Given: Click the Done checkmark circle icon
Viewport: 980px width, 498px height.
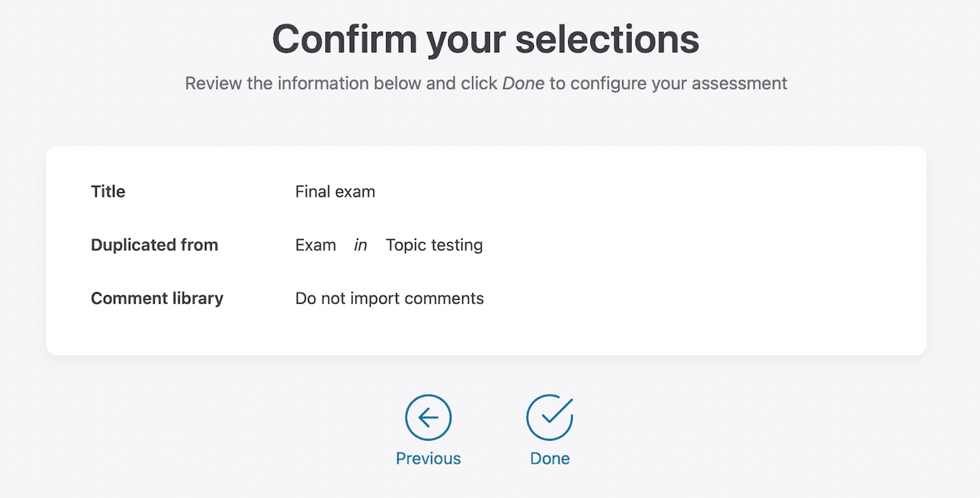Looking at the screenshot, I should pyautogui.click(x=549, y=418).
